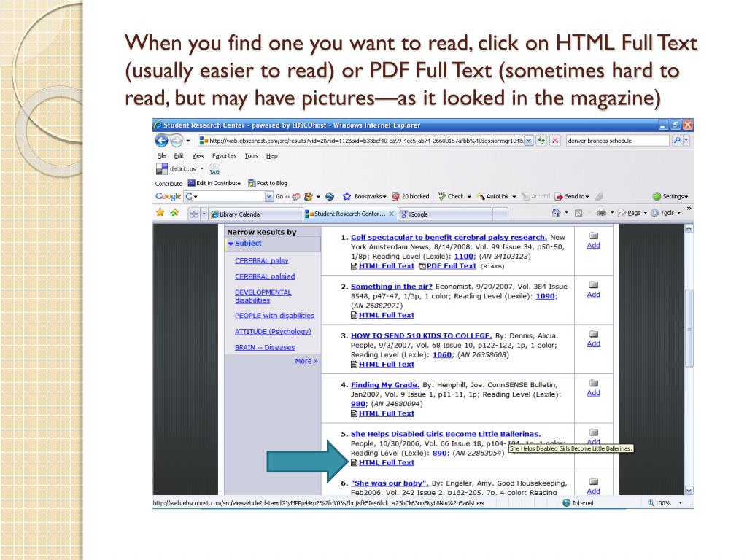Open the Favorites menu
The width and height of the screenshot is (747, 560).
(x=224, y=156)
